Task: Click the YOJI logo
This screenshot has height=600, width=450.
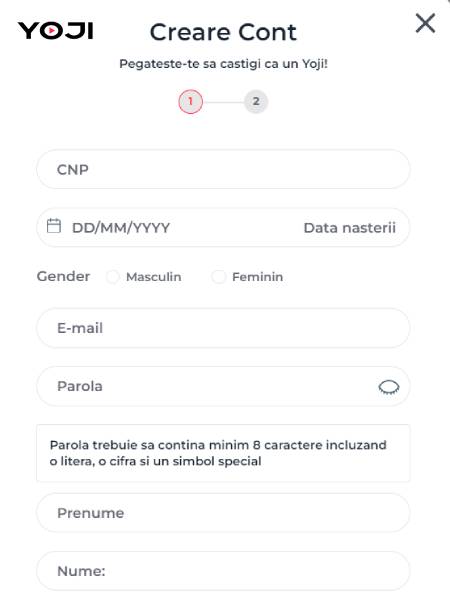Action: [x=55, y=31]
